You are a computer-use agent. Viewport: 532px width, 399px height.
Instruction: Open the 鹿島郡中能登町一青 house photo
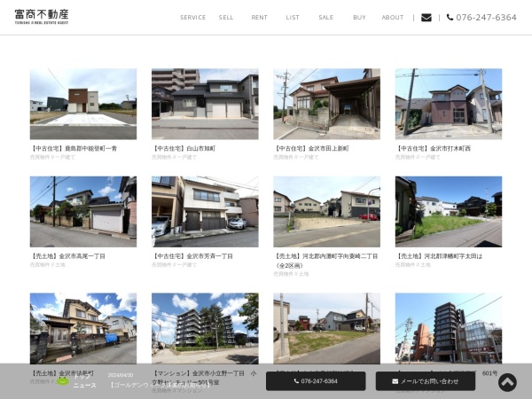(x=83, y=104)
